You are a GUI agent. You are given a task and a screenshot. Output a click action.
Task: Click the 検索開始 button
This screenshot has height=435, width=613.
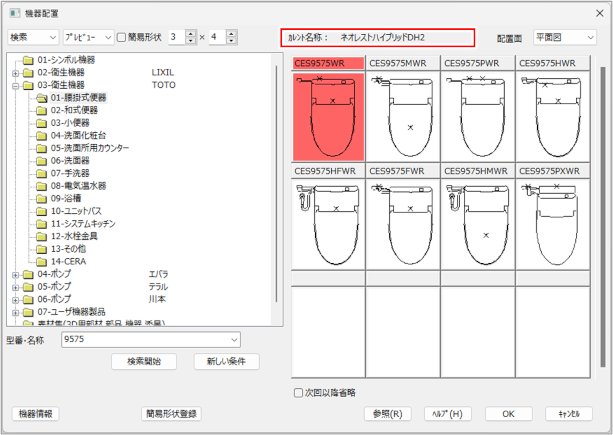tap(144, 362)
